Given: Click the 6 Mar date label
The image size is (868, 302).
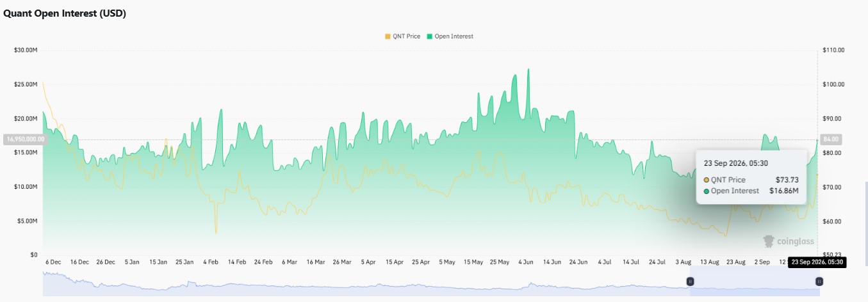Looking at the screenshot, I should coord(289,262).
